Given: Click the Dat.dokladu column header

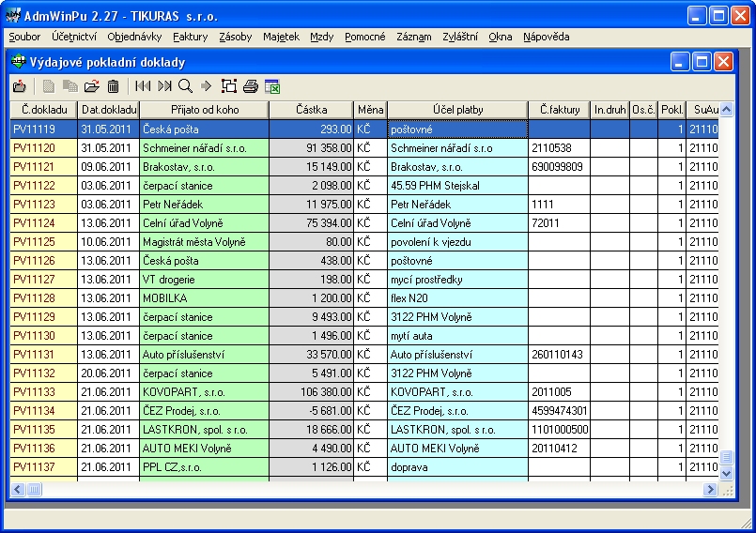Looking at the screenshot, I should click(109, 110).
